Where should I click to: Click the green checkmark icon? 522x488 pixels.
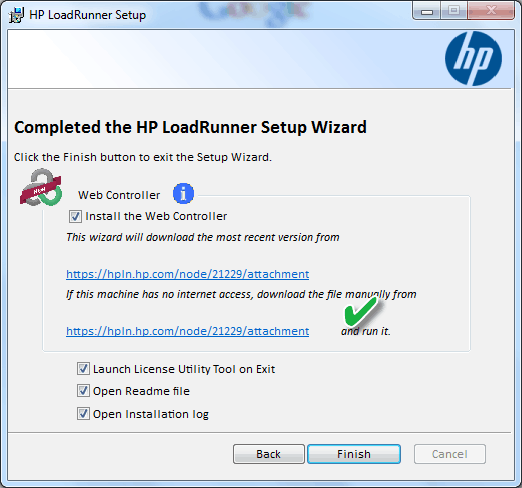coord(361,312)
